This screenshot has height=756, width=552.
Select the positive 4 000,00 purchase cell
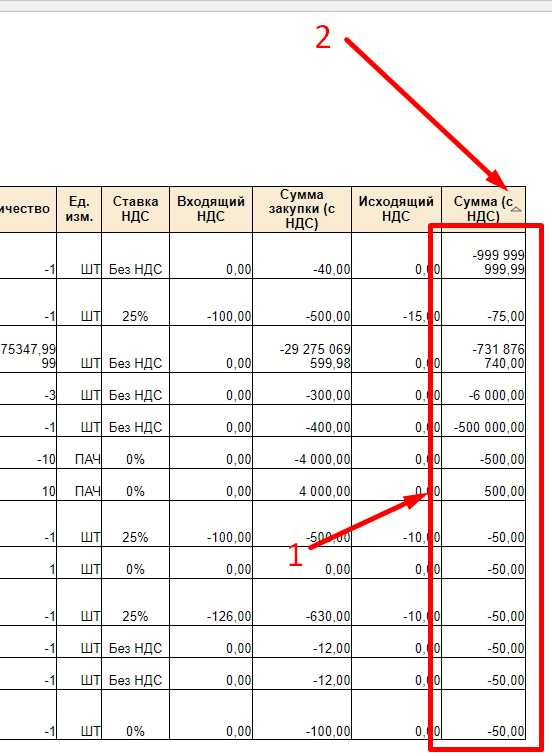[302, 485]
